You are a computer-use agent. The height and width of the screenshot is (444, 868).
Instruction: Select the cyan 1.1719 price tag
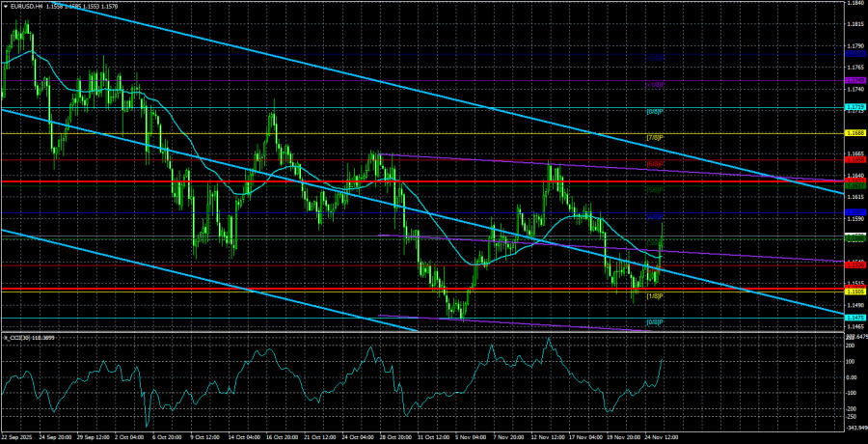(854, 106)
